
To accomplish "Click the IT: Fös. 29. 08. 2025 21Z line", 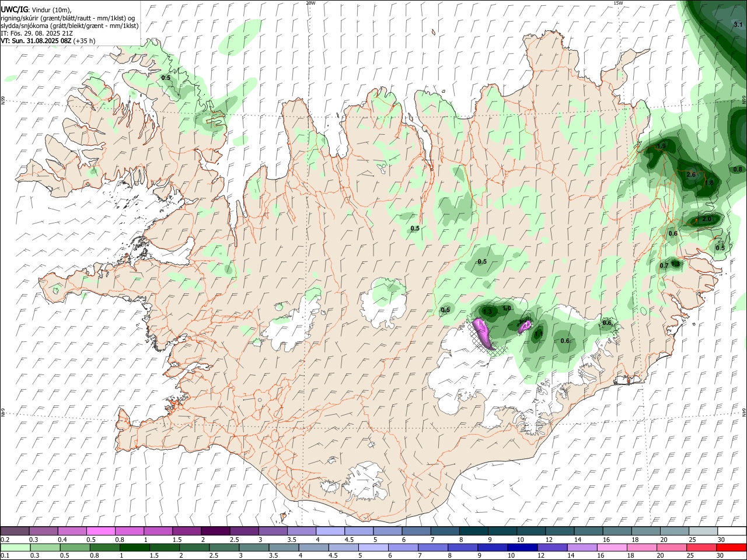I will (37, 33).
